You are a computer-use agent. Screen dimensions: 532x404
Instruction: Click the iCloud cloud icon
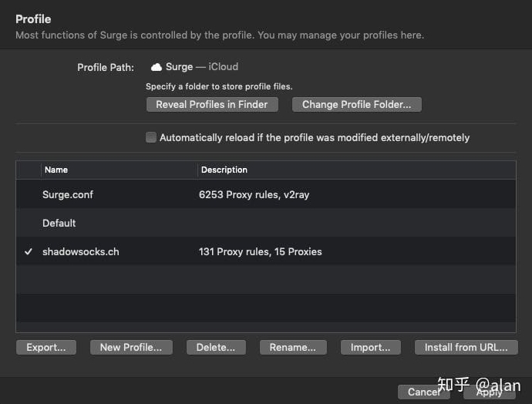coord(156,67)
